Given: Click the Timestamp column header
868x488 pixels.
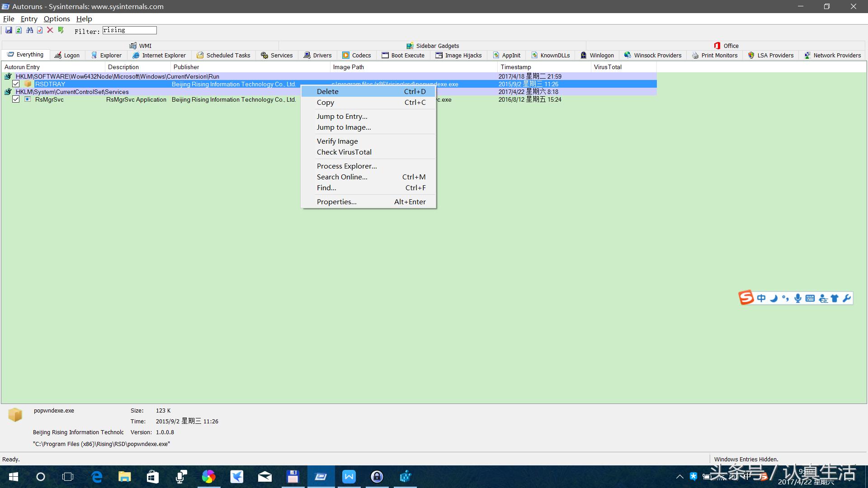Looking at the screenshot, I should [x=515, y=67].
